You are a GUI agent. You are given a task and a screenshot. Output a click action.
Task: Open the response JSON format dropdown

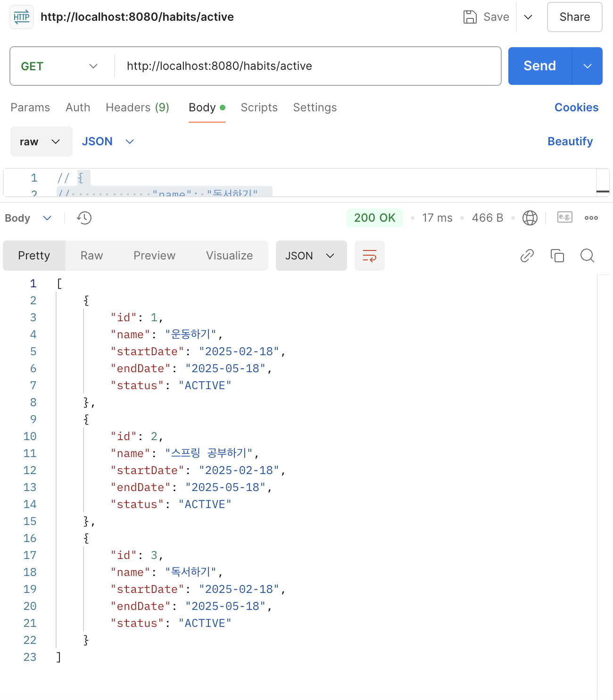[x=311, y=256]
